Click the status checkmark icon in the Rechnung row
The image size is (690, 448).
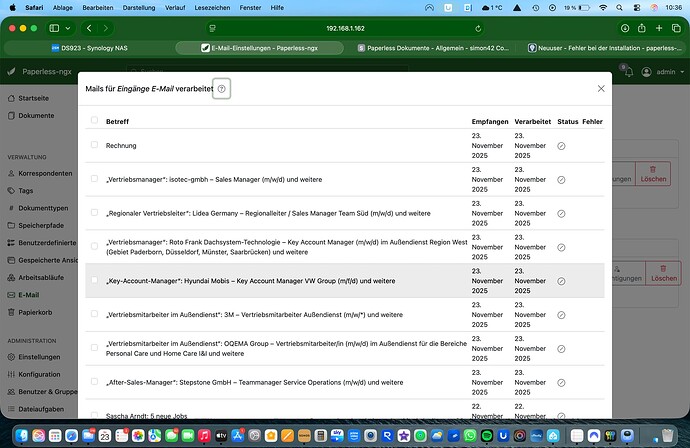pos(561,146)
